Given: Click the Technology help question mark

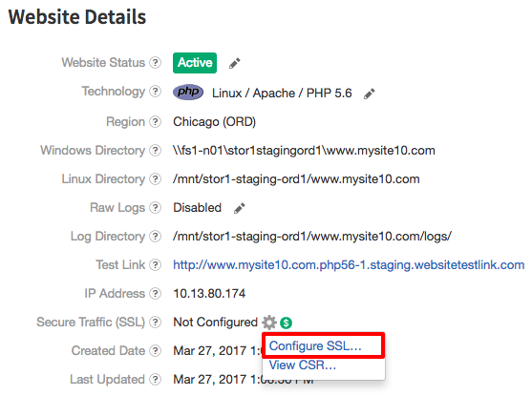Looking at the screenshot, I should coord(156,92).
